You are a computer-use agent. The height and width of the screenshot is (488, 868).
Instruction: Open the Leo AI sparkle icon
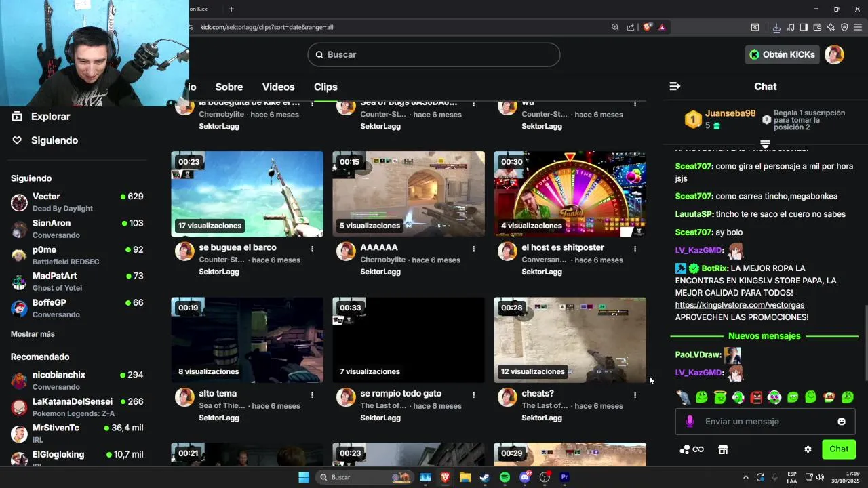(831, 27)
